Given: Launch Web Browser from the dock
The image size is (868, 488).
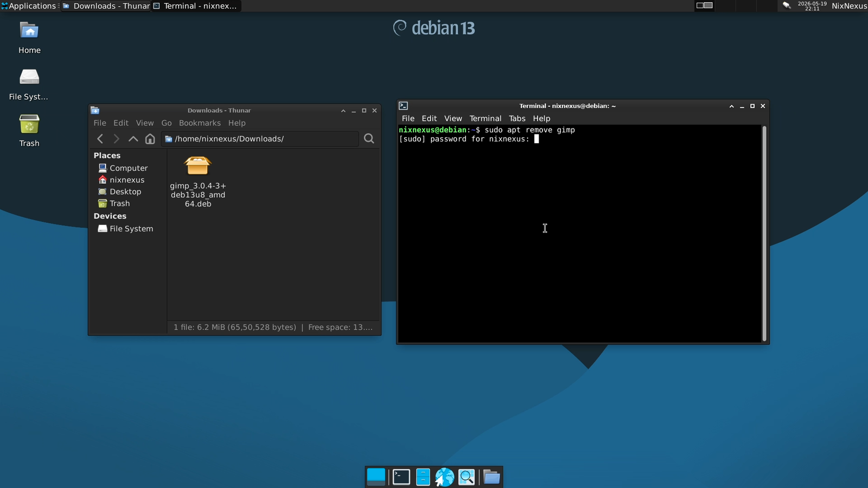Looking at the screenshot, I should pyautogui.click(x=444, y=477).
